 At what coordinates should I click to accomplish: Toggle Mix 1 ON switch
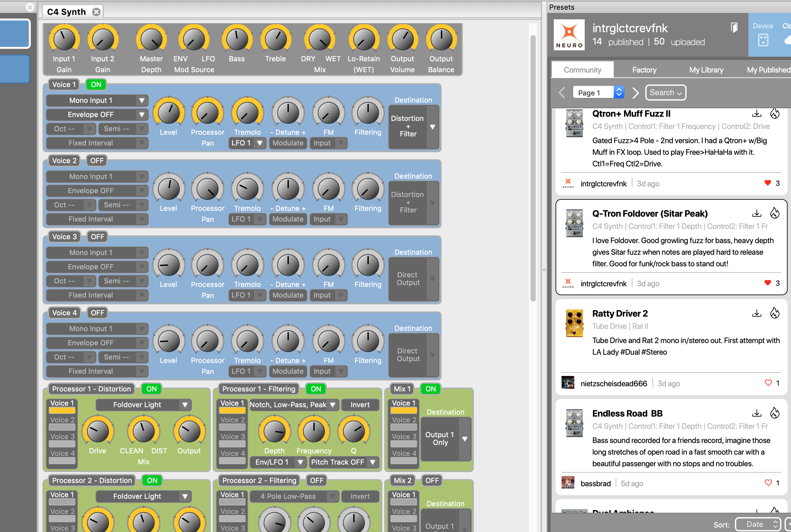coord(430,389)
